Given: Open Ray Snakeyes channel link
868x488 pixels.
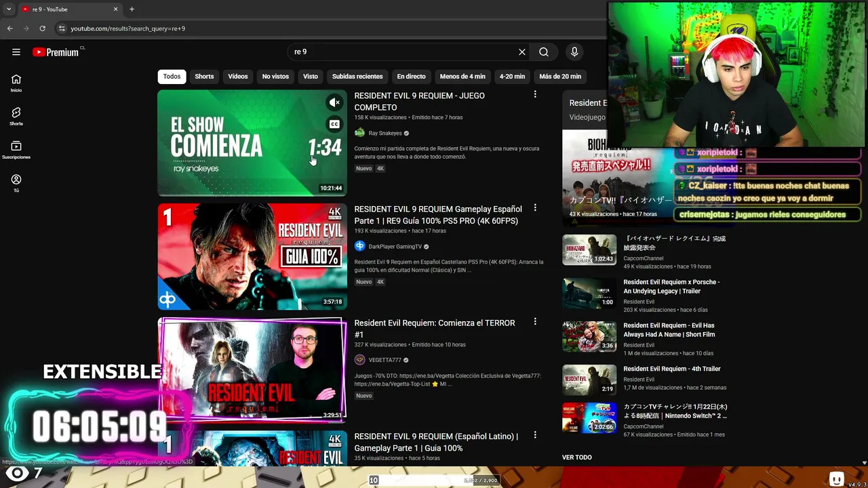Looking at the screenshot, I should pyautogui.click(x=385, y=133).
